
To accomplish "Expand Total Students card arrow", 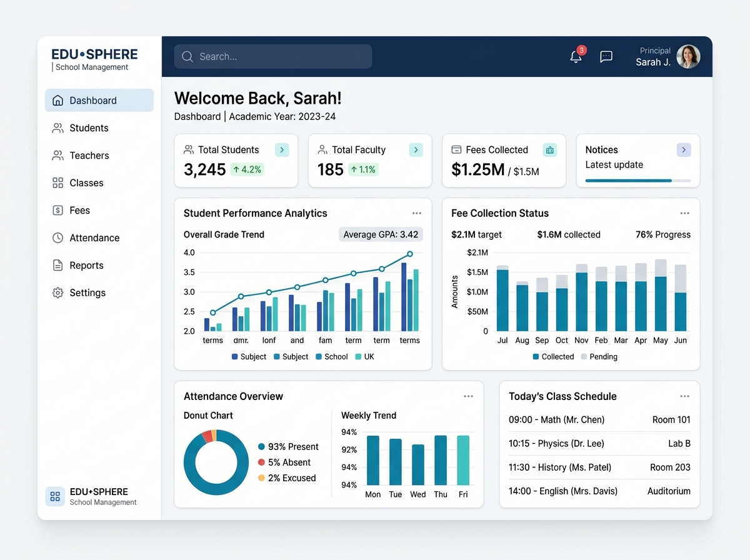I will (282, 149).
